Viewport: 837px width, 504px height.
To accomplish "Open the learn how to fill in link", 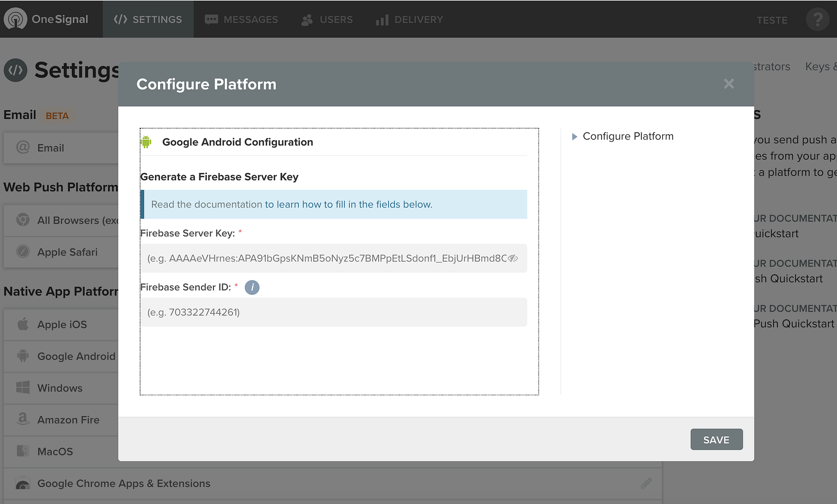I will (x=348, y=204).
